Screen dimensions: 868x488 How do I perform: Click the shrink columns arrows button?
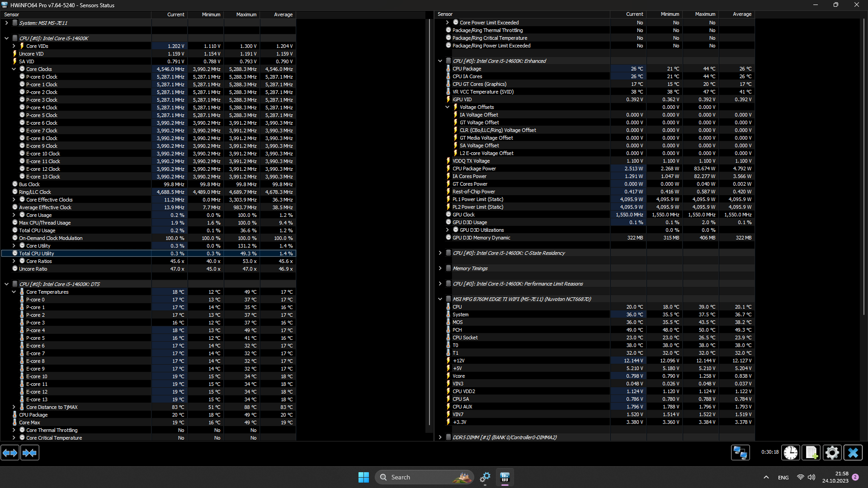(30, 452)
